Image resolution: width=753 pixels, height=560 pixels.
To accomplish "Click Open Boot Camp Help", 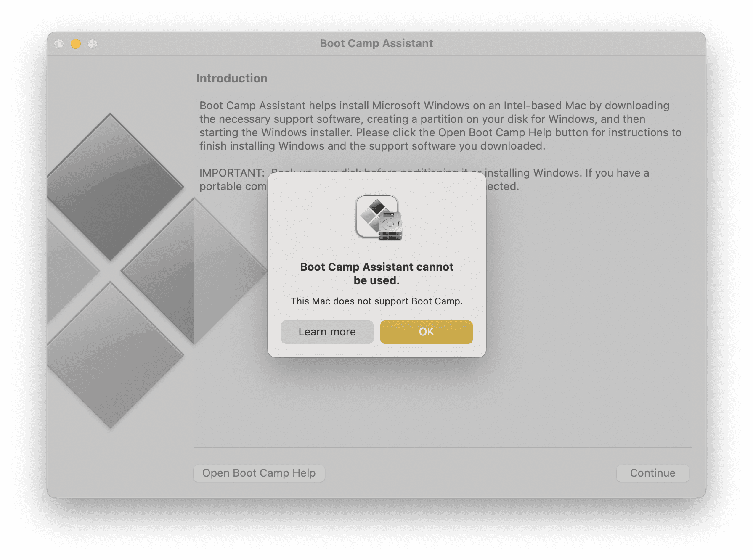I will tap(259, 473).
